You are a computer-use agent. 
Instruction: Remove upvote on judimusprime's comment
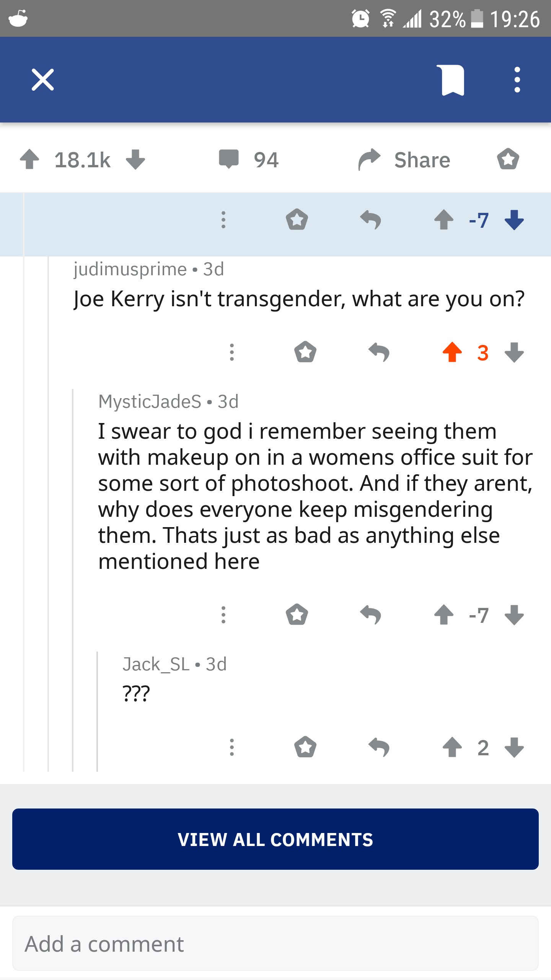point(452,352)
